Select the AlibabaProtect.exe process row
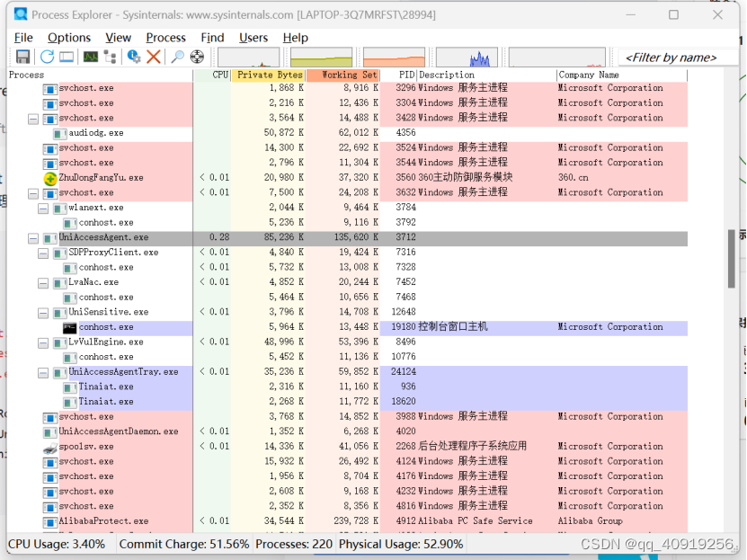747x560 pixels. point(347,522)
